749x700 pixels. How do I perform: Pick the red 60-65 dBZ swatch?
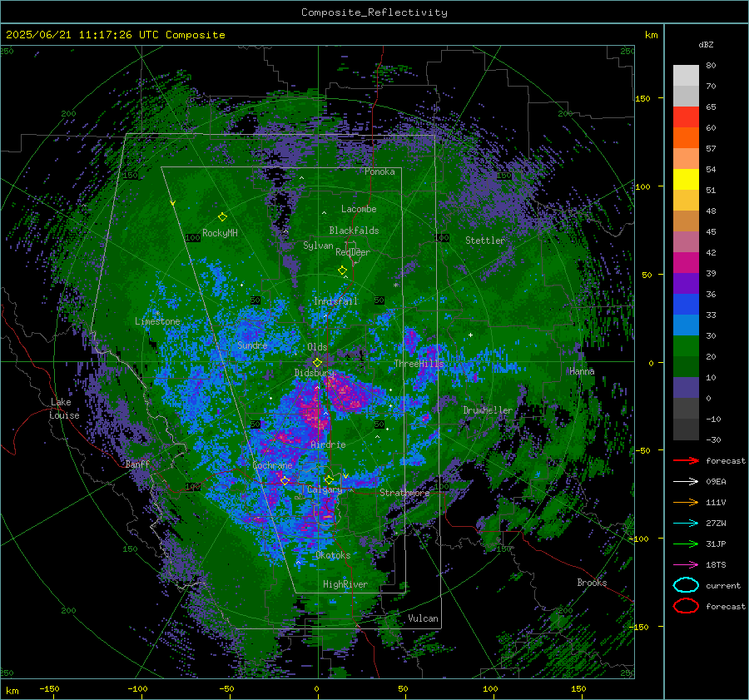686,117
